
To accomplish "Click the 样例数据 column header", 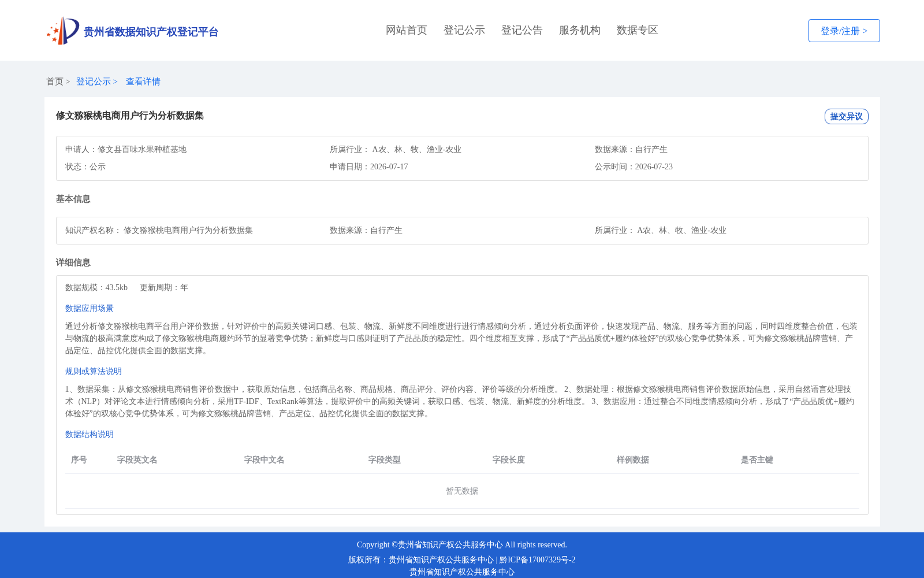I will tap(633, 460).
